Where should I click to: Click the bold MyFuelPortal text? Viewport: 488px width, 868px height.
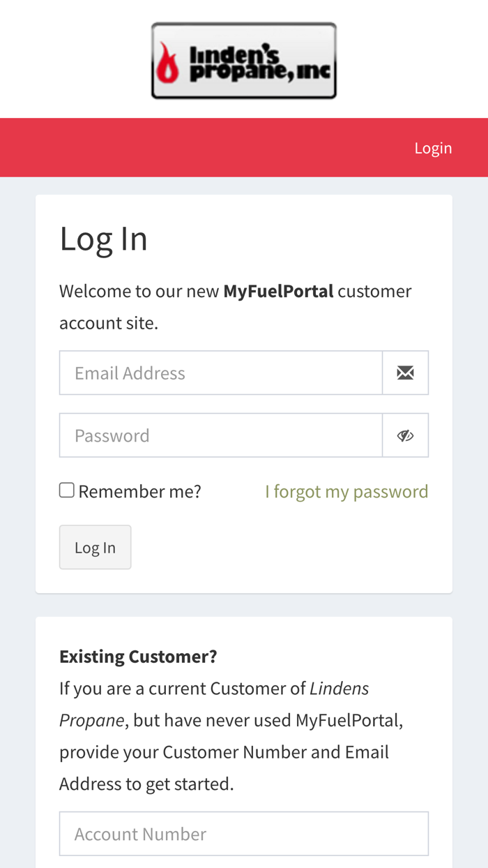point(278,291)
